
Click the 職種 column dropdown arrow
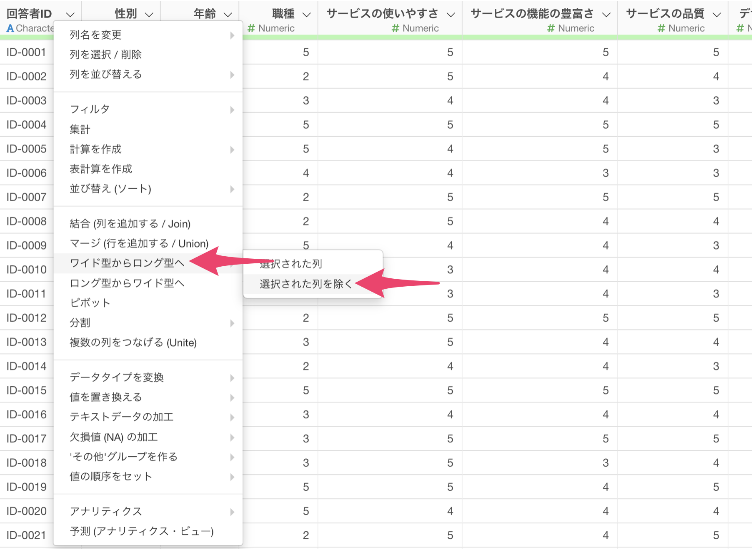(306, 15)
